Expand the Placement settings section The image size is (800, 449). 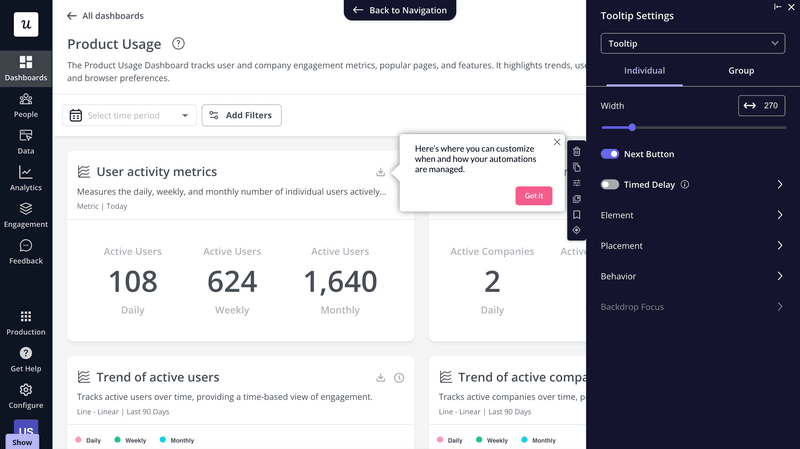[692, 246]
